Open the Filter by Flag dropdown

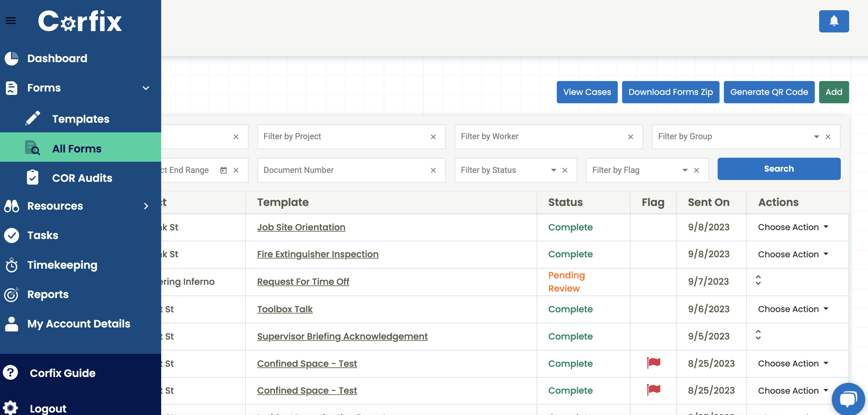(685, 170)
